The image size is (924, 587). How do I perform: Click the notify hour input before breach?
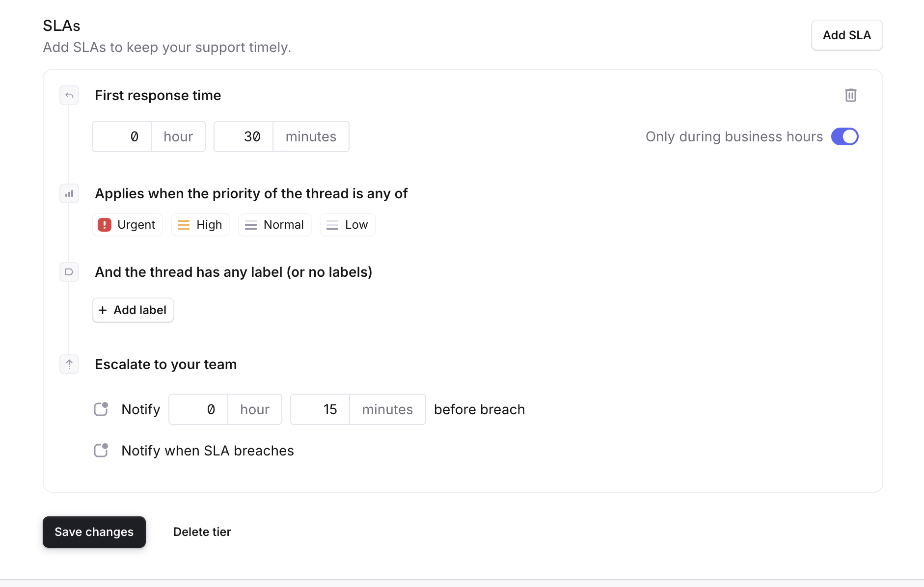click(x=199, y=409)
